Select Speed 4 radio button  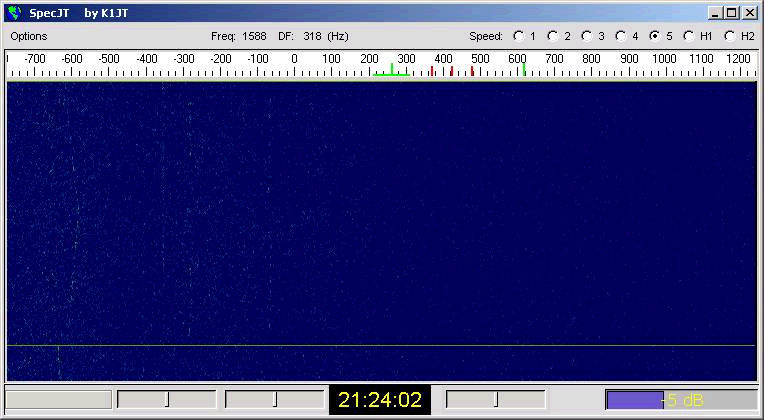[x=621, y=36]
